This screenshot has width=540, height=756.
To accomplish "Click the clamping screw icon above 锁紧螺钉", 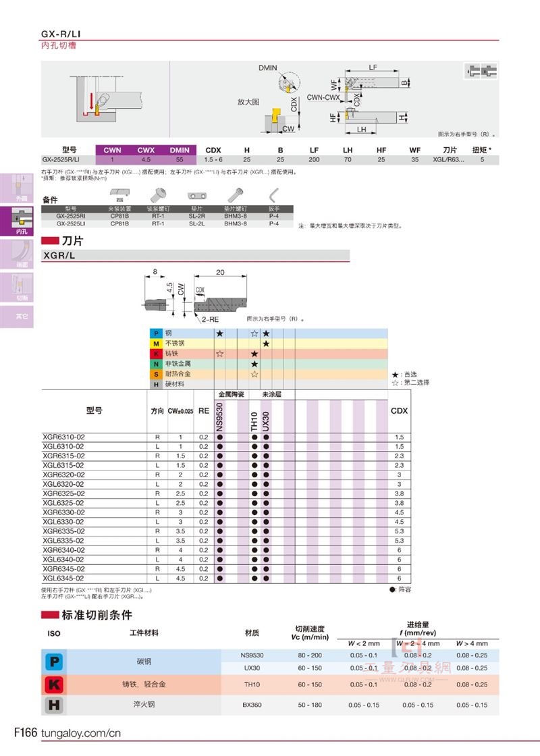I will pyautogui.click(x=159, y=195).
